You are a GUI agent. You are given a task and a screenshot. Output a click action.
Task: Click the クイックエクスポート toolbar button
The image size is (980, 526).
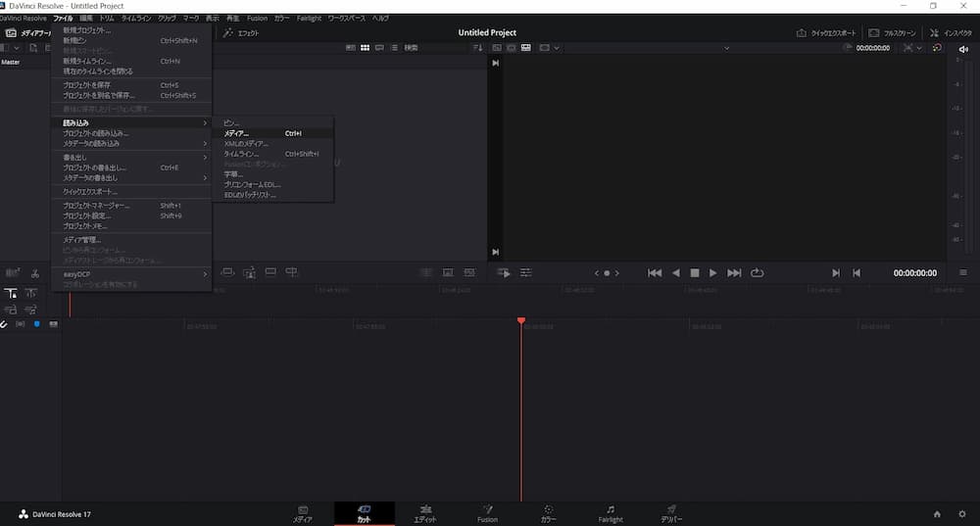pyautogui.click(x=825, y=32)
